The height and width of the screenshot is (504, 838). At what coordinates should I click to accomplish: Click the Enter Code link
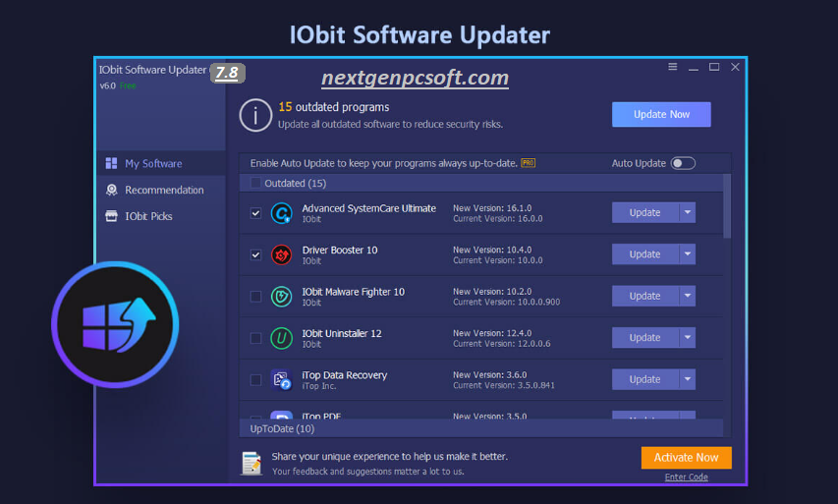coord(687,476)
